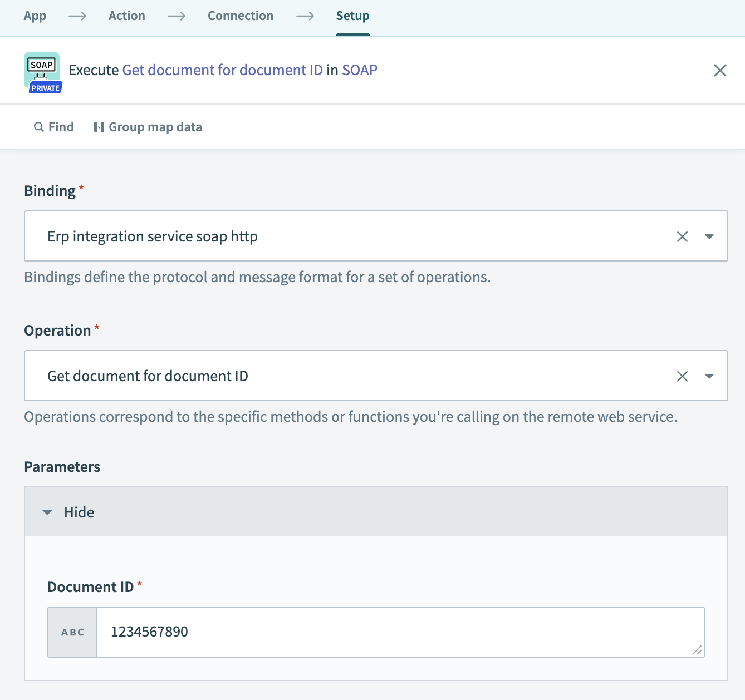Open the Get document for document ID link
The height and width of the screenshot is (700, 745).
pos(223,70)
